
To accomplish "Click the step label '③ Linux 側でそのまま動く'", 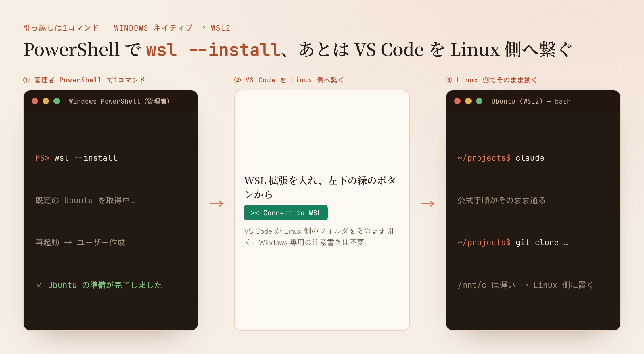I will pos(491,80).
